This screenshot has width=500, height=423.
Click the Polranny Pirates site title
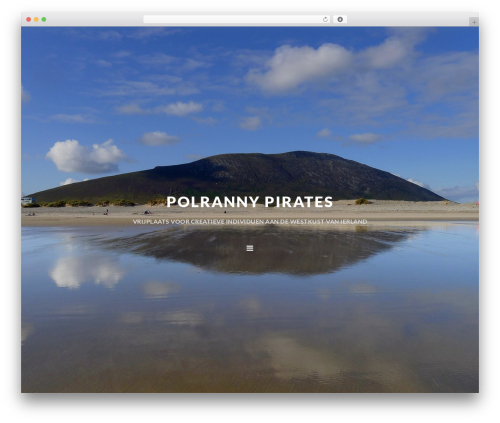(x=250, y=202)
